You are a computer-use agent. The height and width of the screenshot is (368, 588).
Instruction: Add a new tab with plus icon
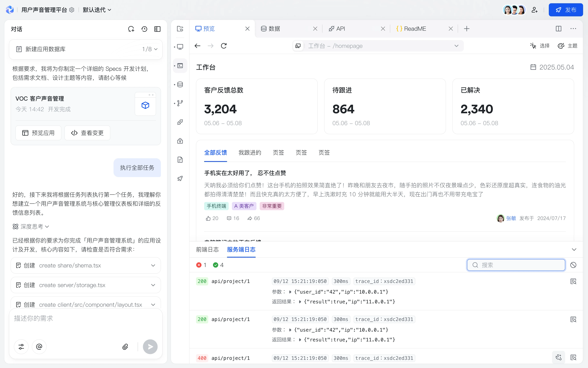click(467, 29)
